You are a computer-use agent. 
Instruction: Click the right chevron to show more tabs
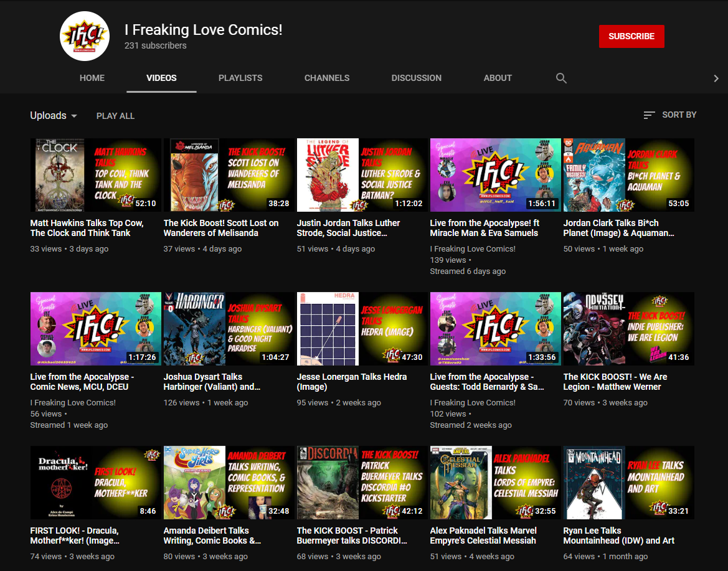[716, 78]
